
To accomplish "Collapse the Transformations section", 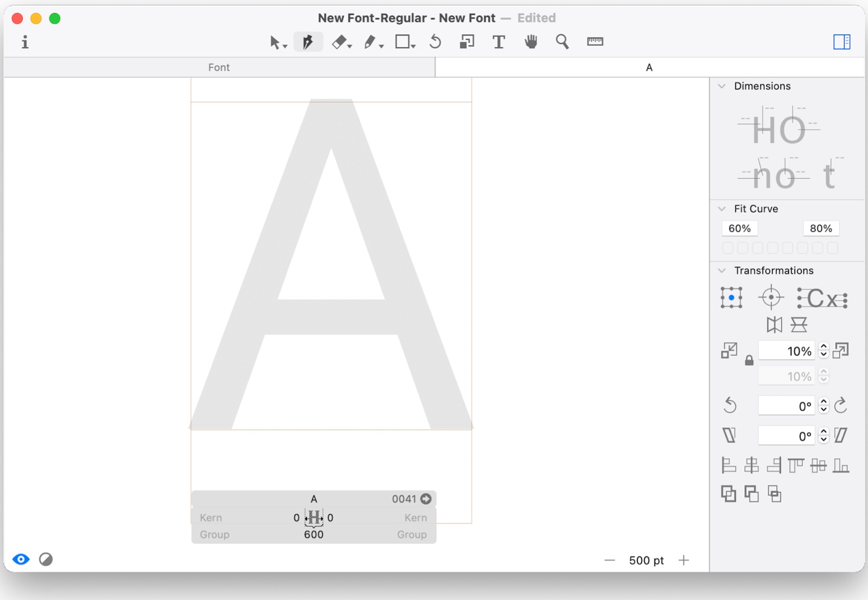I will point(722,270).
